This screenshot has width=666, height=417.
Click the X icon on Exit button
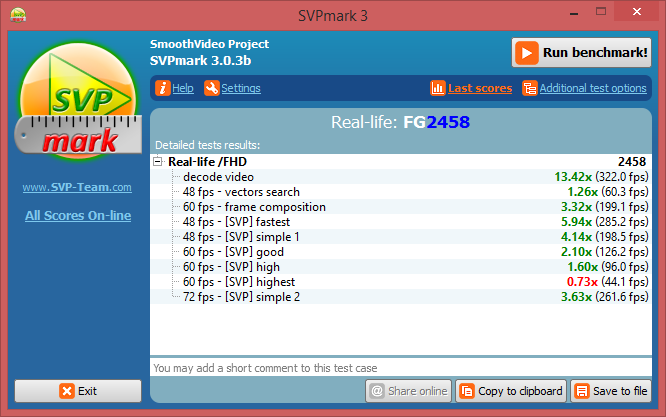click(67, 391)
